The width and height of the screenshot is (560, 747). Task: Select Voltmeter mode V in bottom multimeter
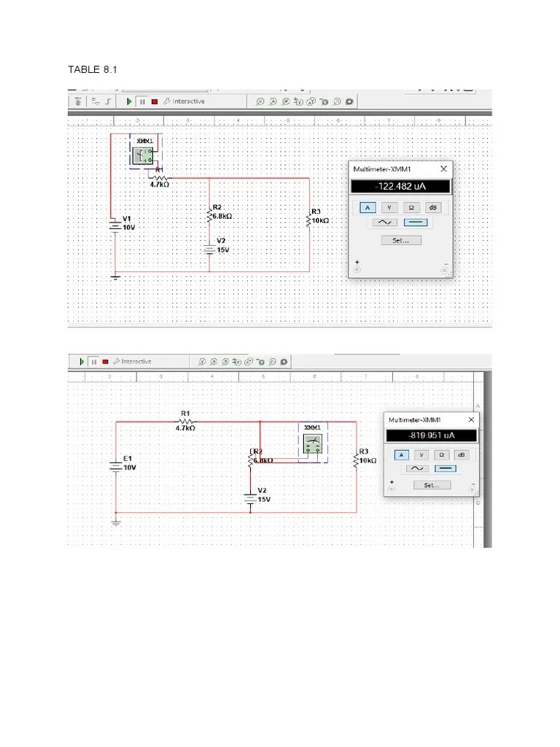click(421, 455)
